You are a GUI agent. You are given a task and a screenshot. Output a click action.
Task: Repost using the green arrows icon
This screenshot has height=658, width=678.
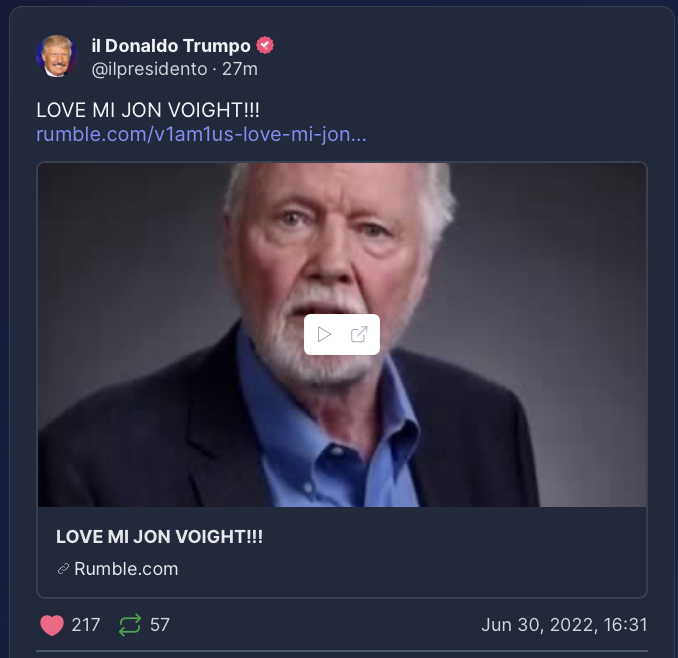[130, 625]
